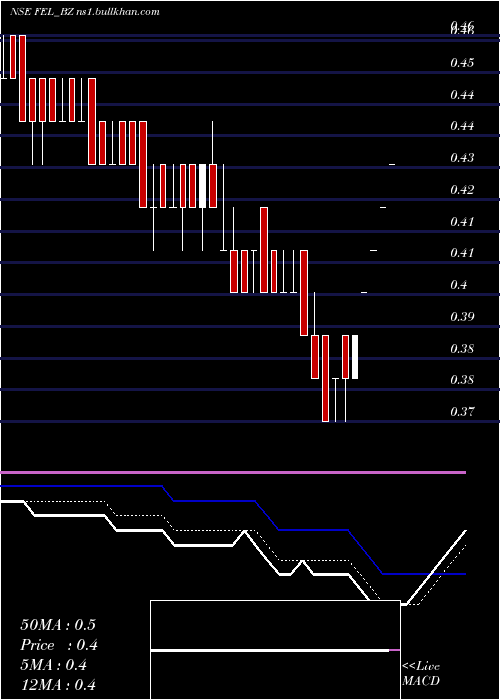
Task: Click the NSE FEL_BZ chart title
Action: click(84, 12)
